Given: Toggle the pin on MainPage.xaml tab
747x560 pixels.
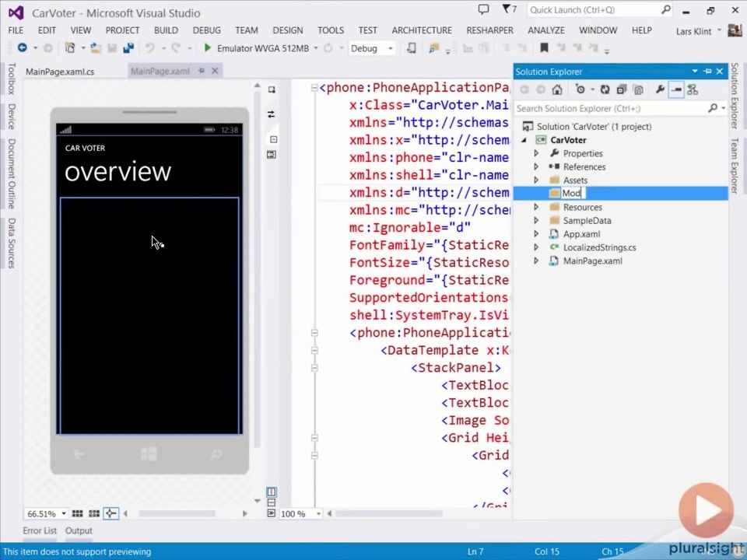Looking at the screenshot, I should 202,71.
